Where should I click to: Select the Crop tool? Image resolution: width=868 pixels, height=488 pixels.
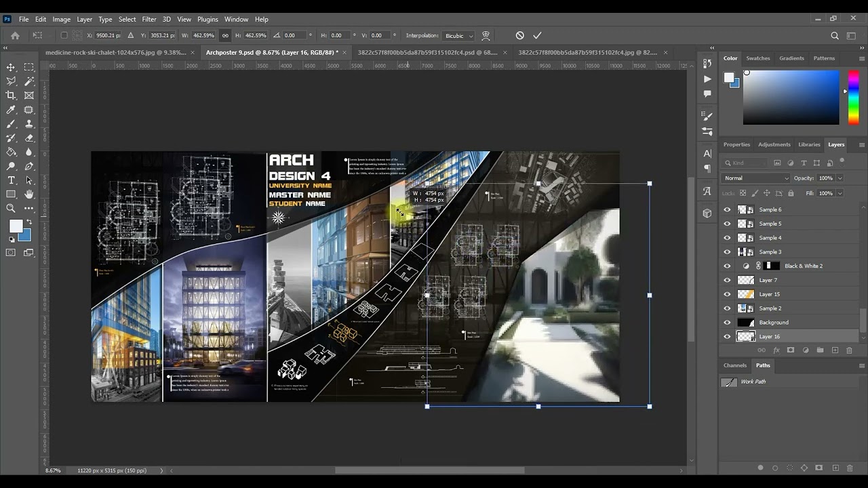[11, 96]
